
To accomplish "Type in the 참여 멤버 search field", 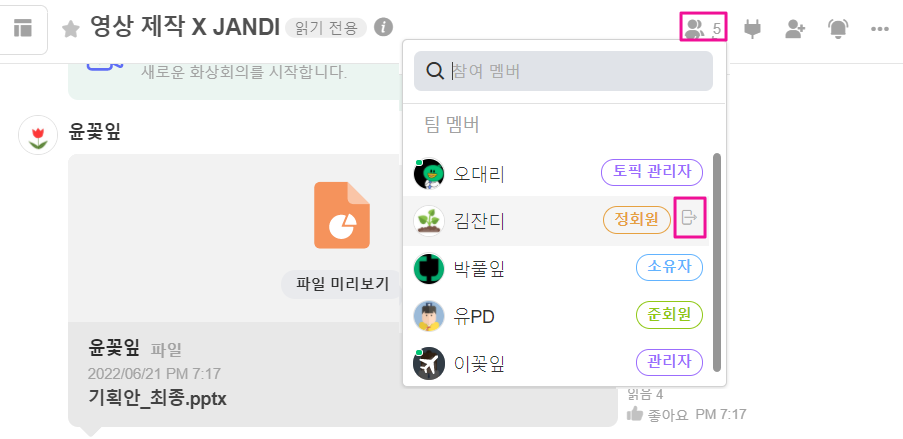I will [575, 72].
